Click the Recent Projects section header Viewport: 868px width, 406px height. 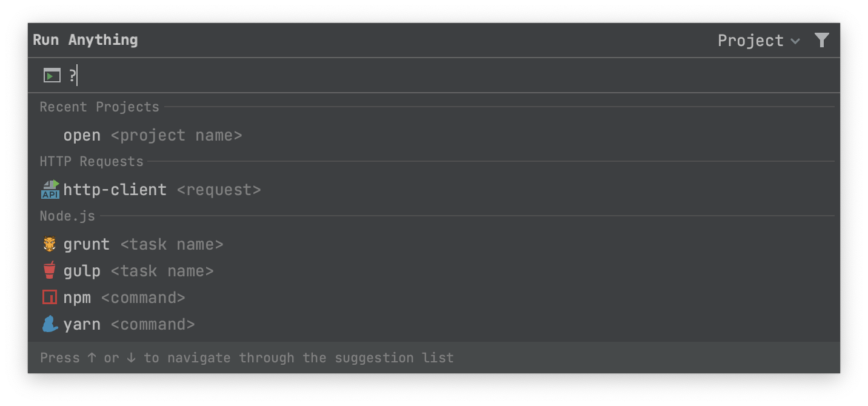point(99,107)
